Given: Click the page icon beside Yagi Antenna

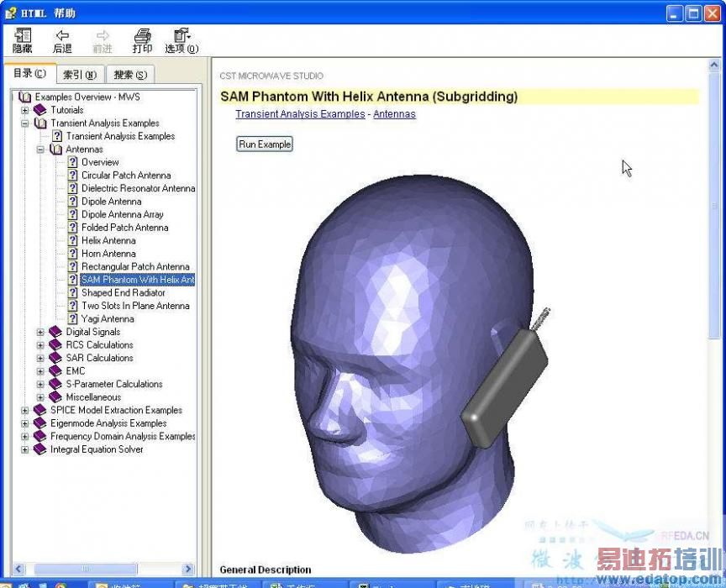Looking at the screenshot, I should click(72, 318).
